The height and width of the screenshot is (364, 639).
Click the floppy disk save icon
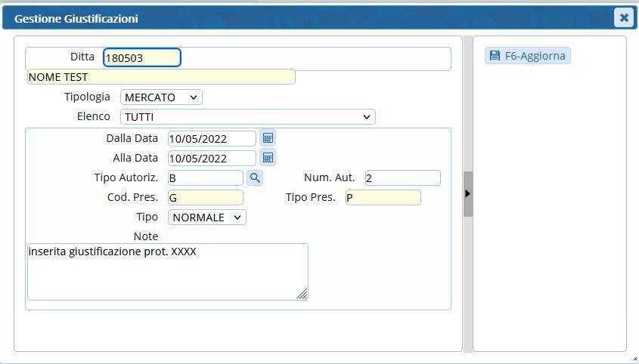pos(495,56)
